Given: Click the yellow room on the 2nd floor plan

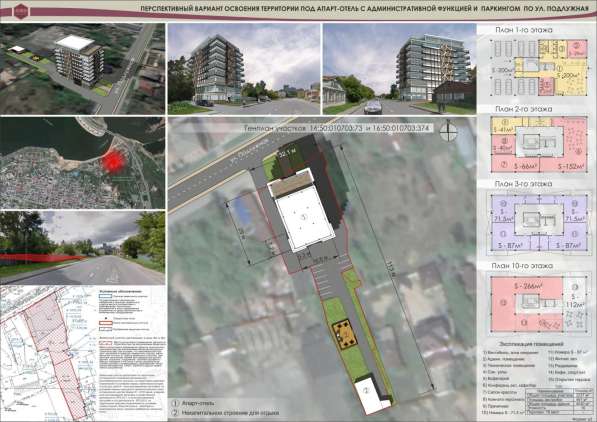Looking at the screenshot, I should pyautogui.click(x=503, y=126).
